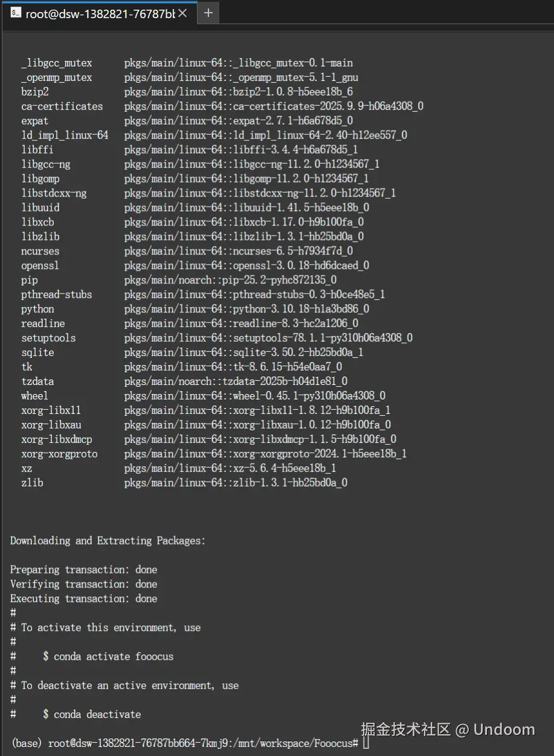
Task: Click the "Downloading and Extracting Packages:" line
Action: 108,541
